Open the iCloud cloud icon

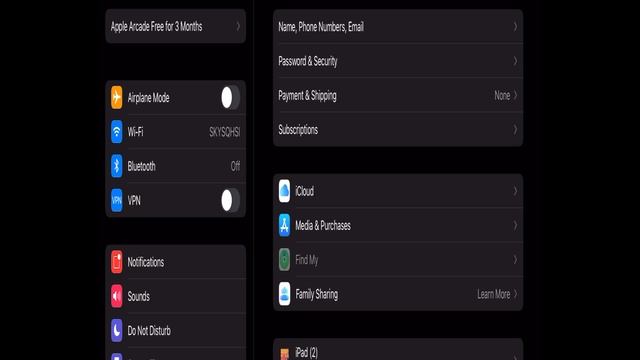click(x=284, y=191)
